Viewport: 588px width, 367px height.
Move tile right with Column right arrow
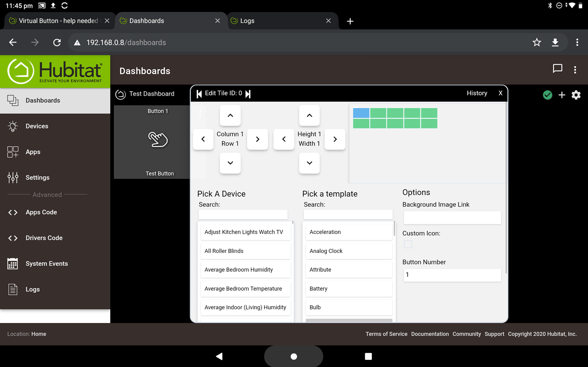[x=258, y=139]
